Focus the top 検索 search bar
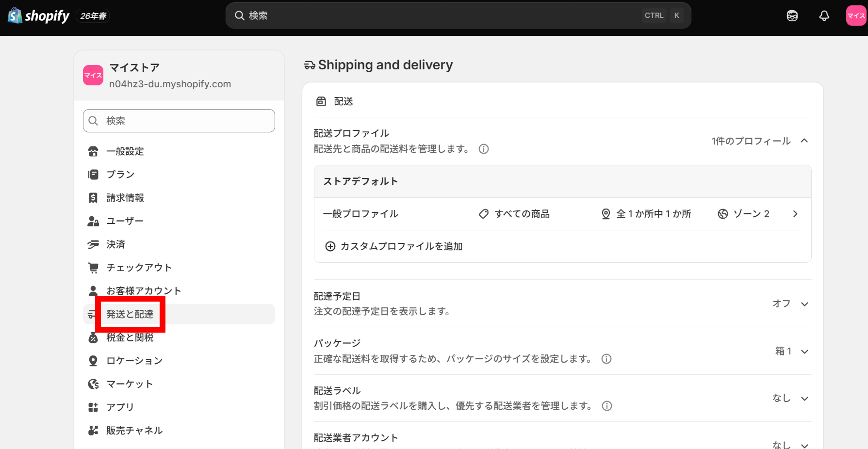868x449 pixels. tap(458, 16)
